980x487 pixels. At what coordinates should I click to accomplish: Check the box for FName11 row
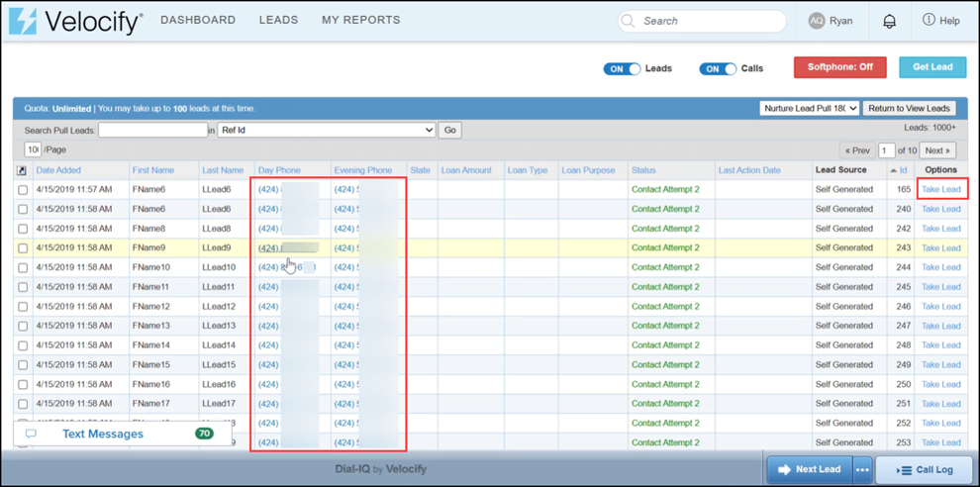point(23,288)
